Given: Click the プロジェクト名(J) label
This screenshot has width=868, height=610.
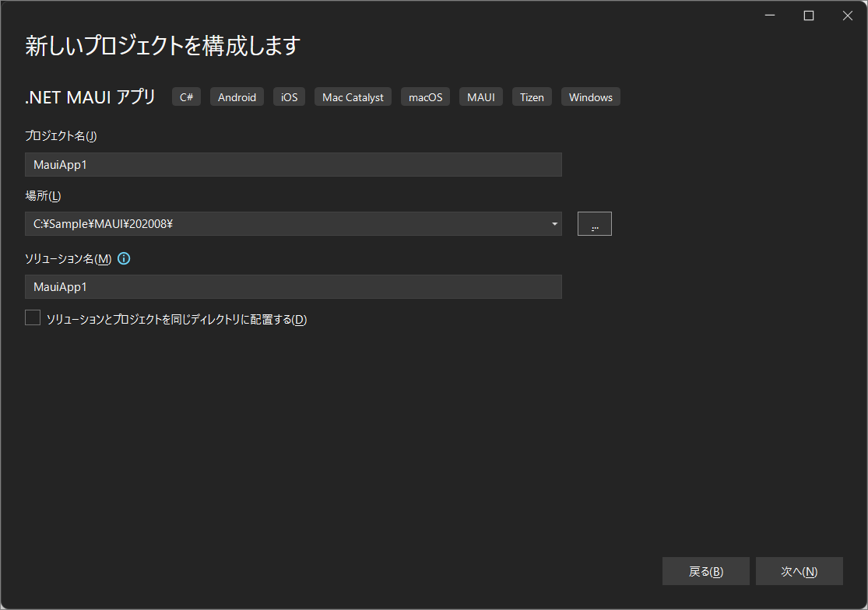Looking at the screenshot, I should click(61, 136).
